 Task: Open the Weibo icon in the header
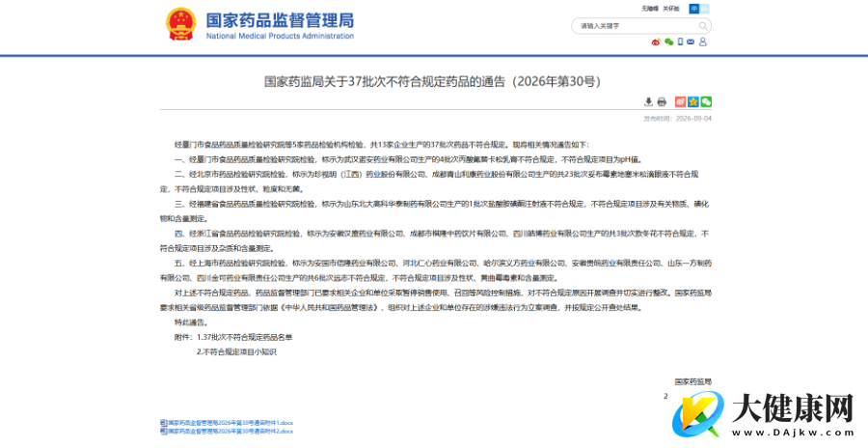click(x=656, y=42)
